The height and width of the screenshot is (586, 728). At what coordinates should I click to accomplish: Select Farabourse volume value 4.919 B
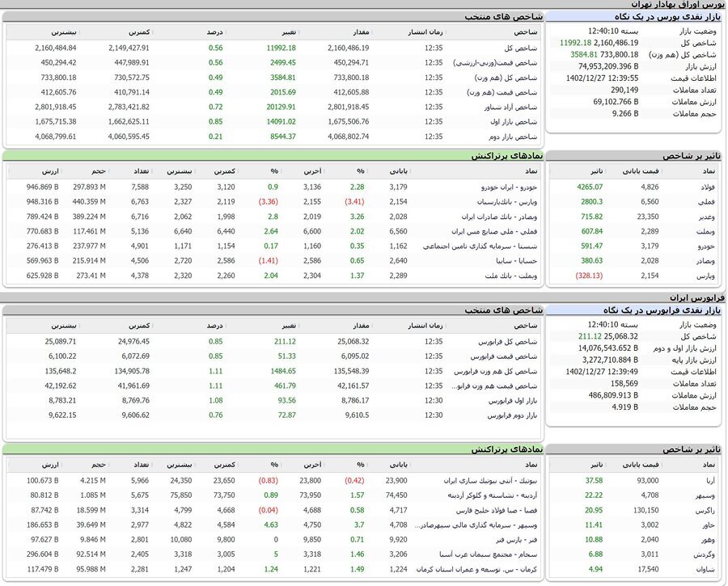[x=625, y=407]
